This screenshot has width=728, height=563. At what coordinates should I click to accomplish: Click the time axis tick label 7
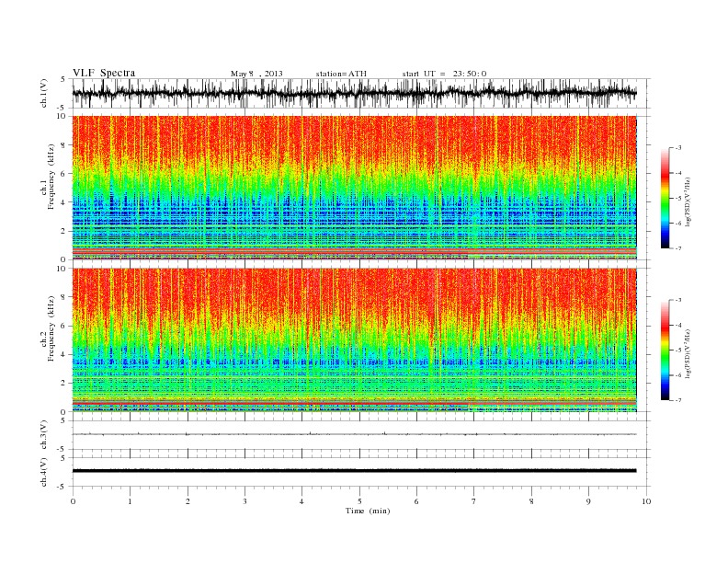pyautogui.click(x=474, y=501)
